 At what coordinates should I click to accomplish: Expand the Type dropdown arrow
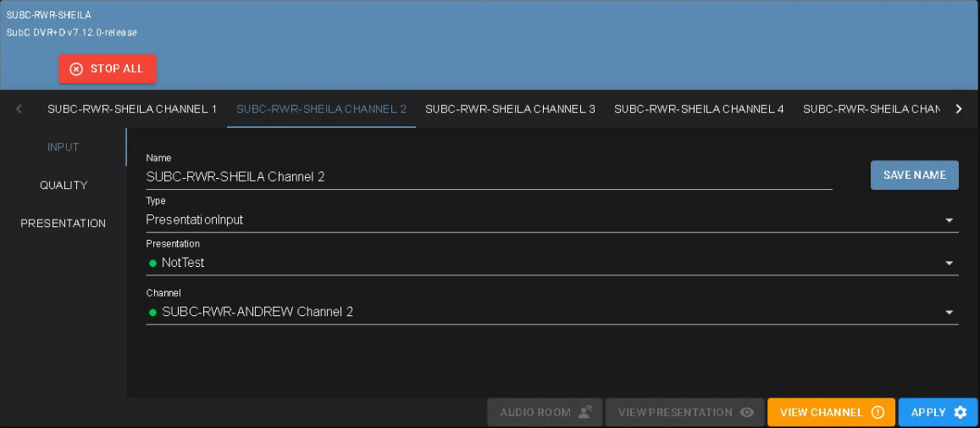pos(949,220)
